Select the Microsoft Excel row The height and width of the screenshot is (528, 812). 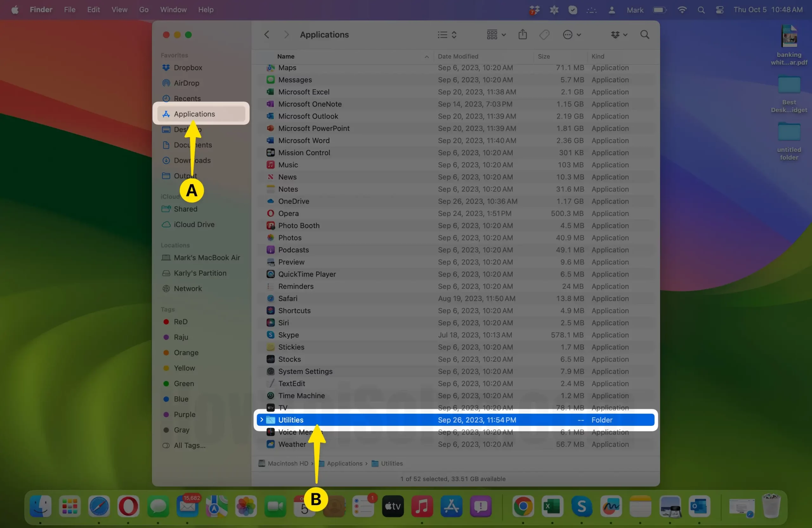point(455,92)
